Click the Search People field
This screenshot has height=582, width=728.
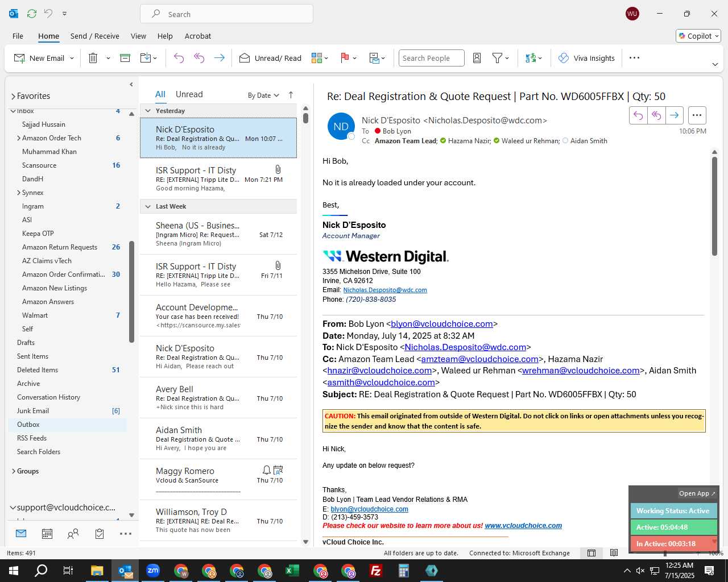[x=431, y=58]
